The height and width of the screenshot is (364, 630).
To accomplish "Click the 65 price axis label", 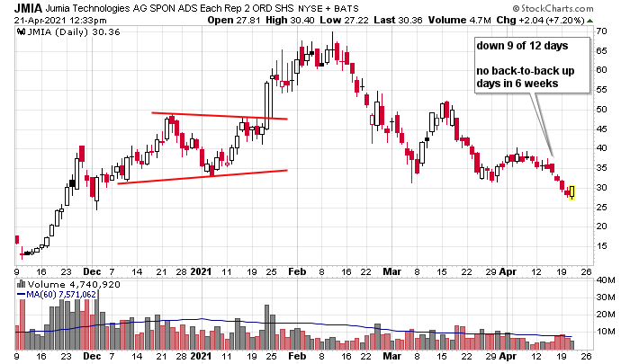I will click(601, 51).
